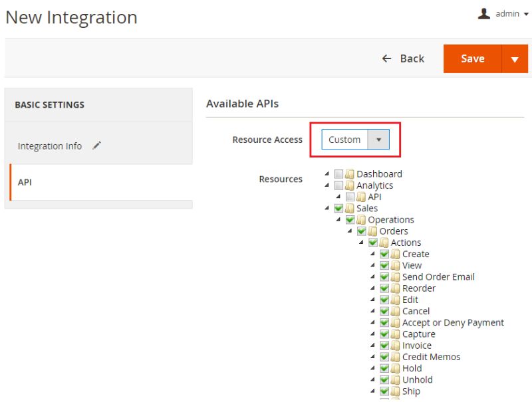Click the View folder icon
The image size is (532, 402).
[395, 265]
